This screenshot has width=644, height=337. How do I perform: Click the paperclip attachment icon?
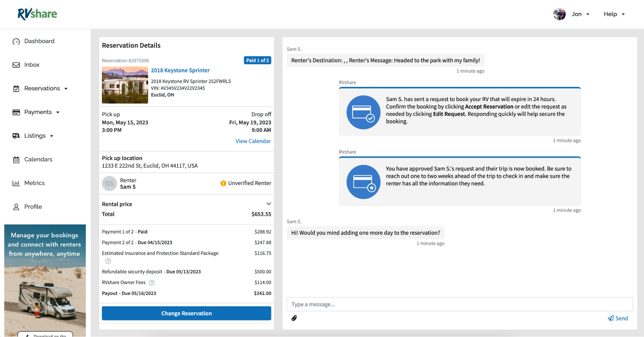(294, 318)
